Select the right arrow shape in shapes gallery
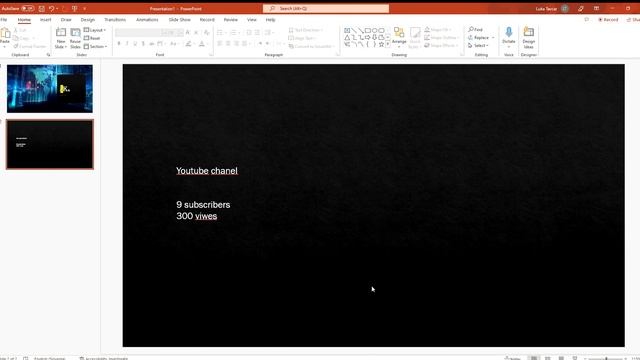Image resolution: width=640 pixels, height=360 pixels. [x=367, y=37]
